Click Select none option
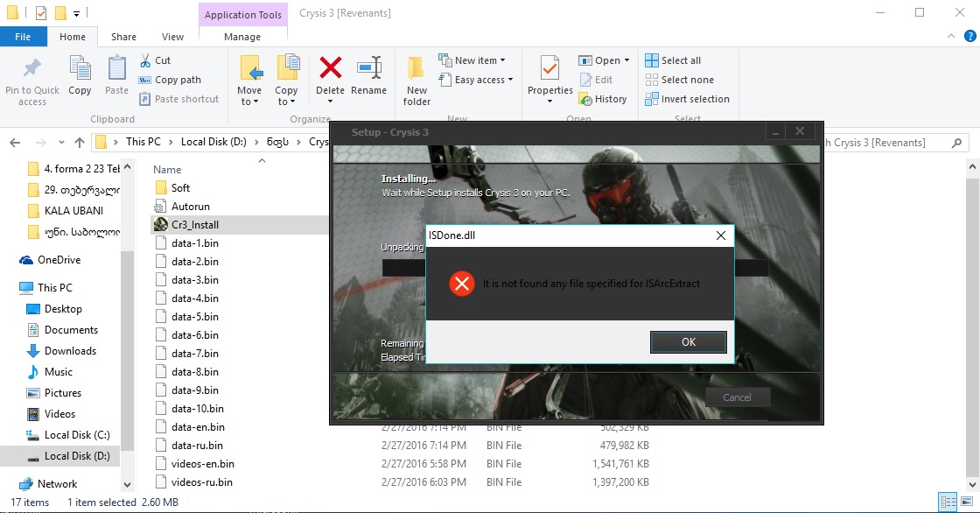 [679, 80]
